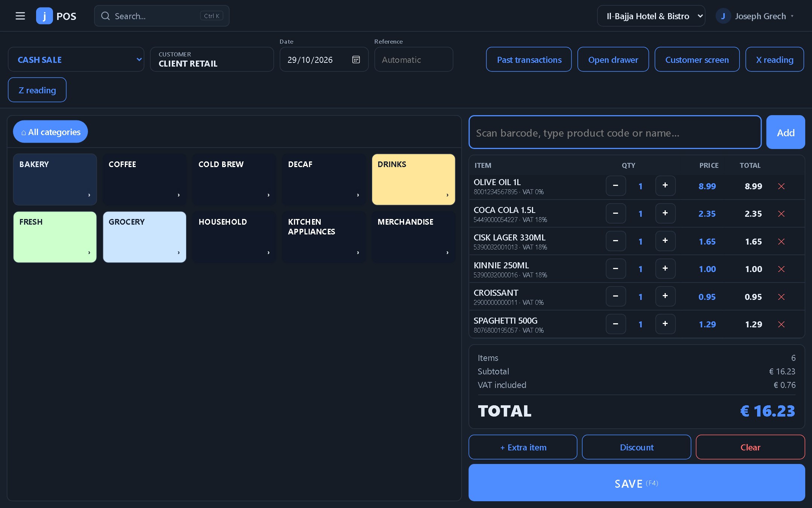This screenshot has height=508, width=812.
Task: Open the COLD BREW category
Action: click(234, 179)
